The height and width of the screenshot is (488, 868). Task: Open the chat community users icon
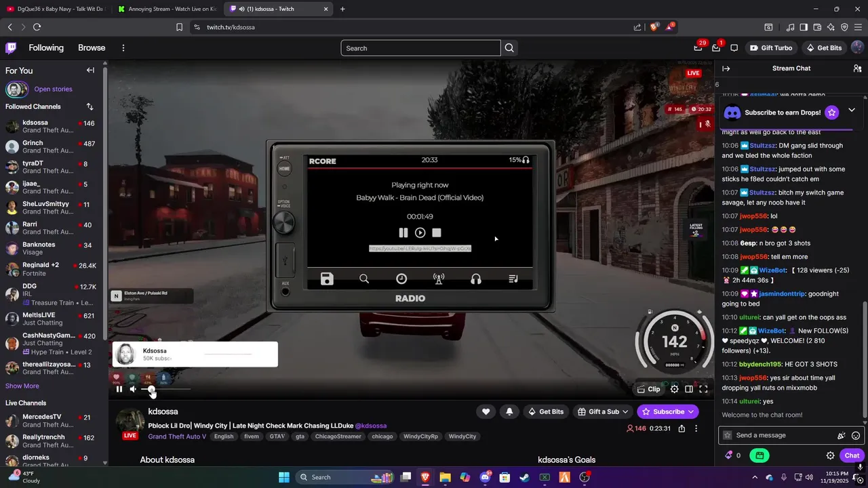click(857, 68)
